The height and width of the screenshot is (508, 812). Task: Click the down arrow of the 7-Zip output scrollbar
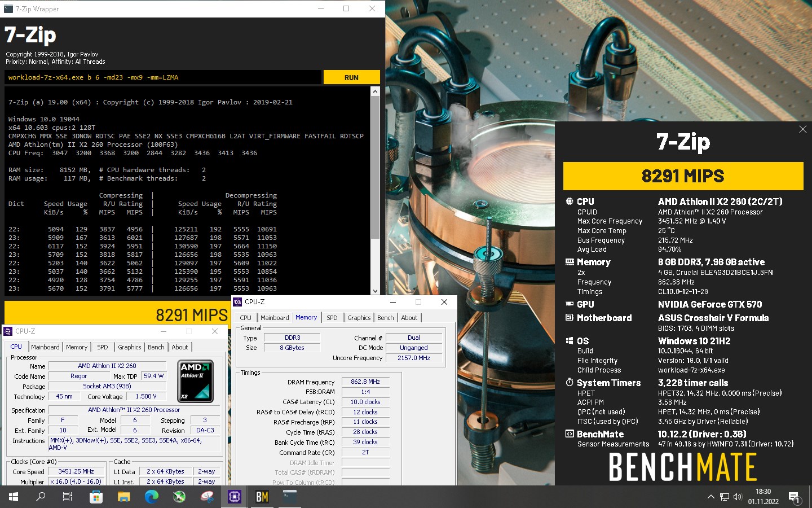[376, 291]
